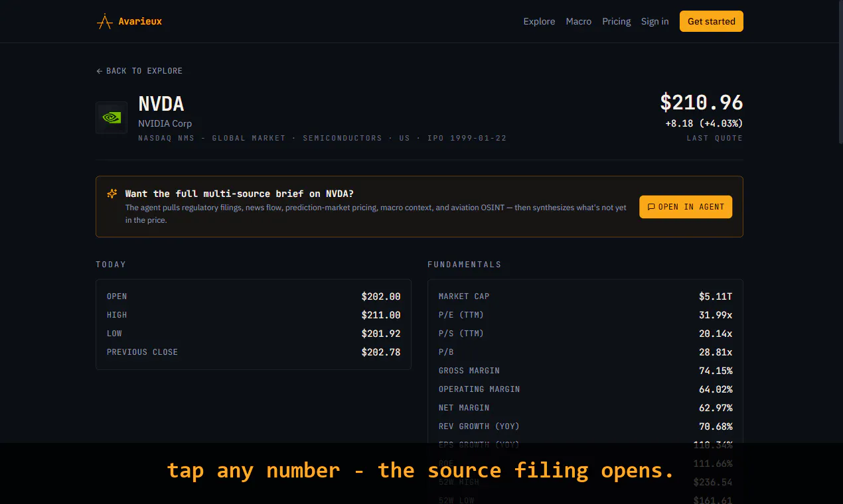This screenshot has height=504, width=843.
Task: Click the Open in Agent button
Action: [686, 207]
